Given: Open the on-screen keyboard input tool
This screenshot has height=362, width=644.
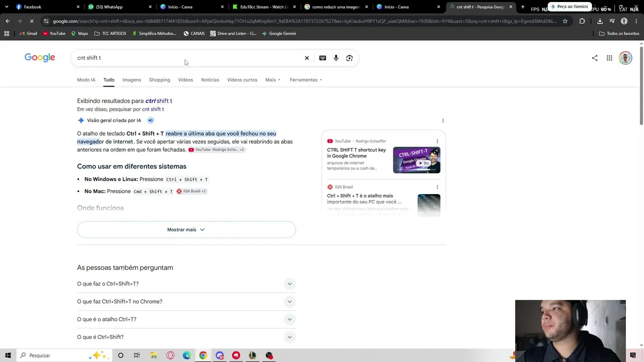Looking at the screenshot, I should point(323,58).
